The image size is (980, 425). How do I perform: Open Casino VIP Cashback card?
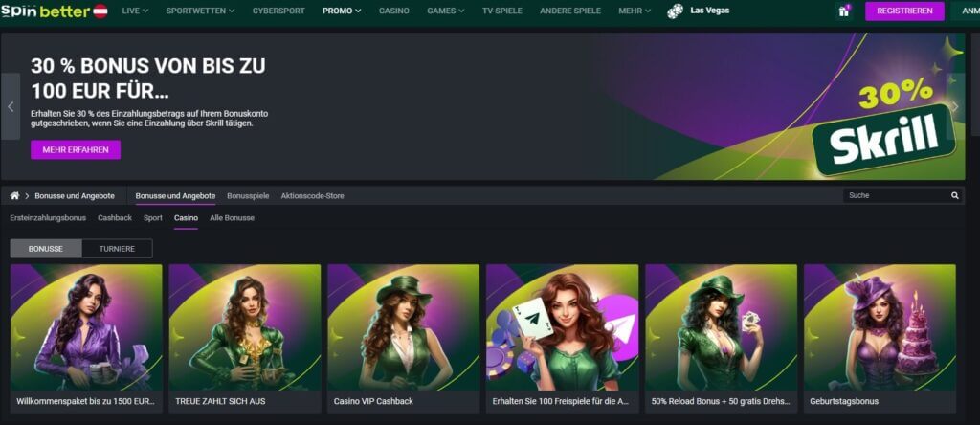[404, 338]
